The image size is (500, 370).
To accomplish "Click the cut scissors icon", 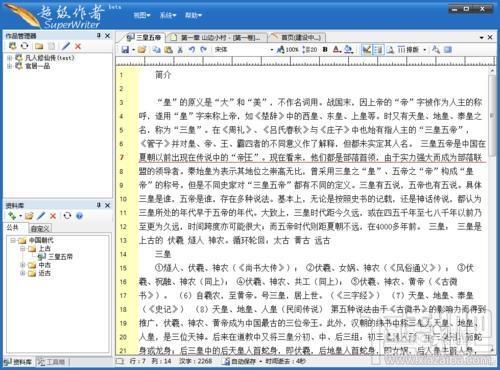I will tap(180, 50).
